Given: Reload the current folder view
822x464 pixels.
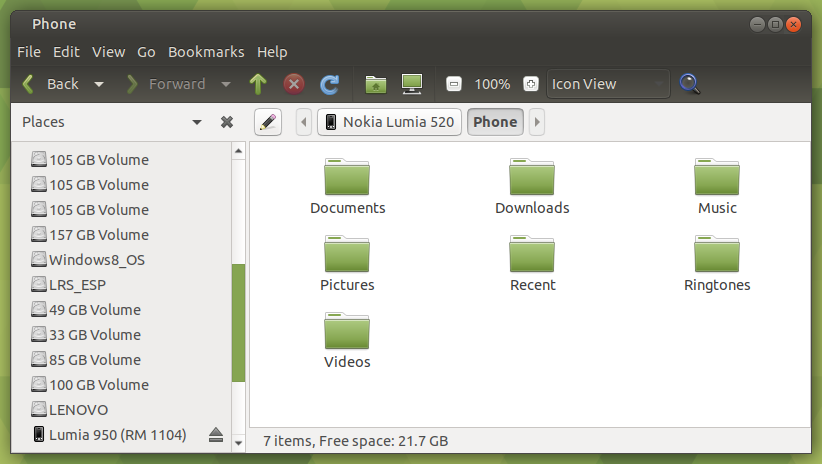Looking at the screenshot, I should pyautogui.click(x=329, y=84).
